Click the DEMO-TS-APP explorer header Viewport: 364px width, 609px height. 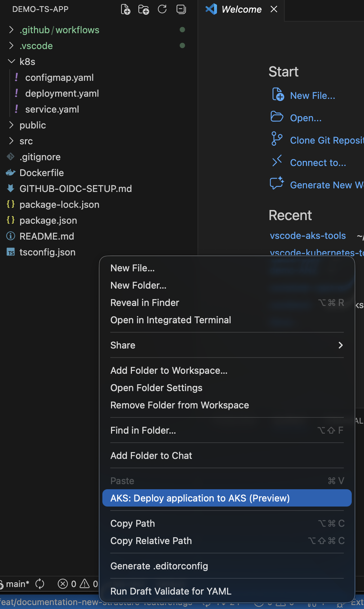coord(40,9)
